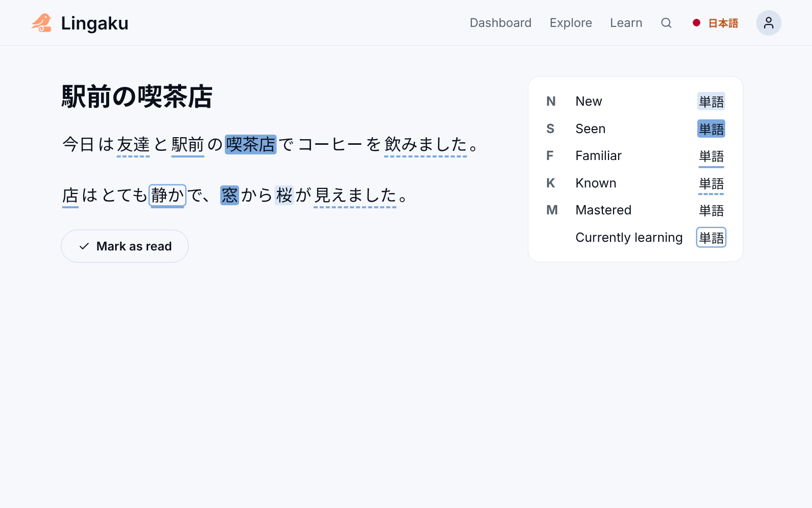
Task: Select the word コーヒー
Action: [330, 145]
